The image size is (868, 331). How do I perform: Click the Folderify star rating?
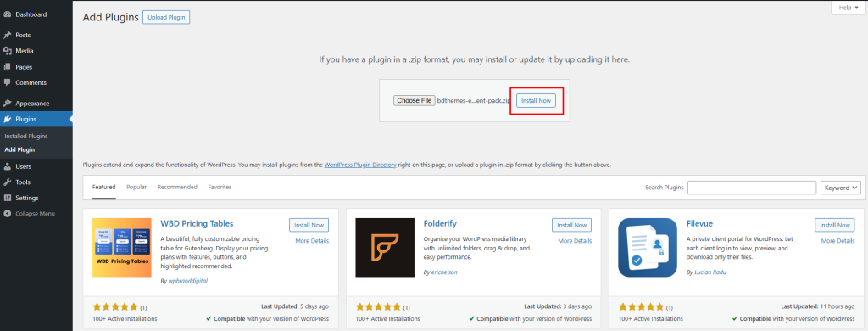(378, 306)
